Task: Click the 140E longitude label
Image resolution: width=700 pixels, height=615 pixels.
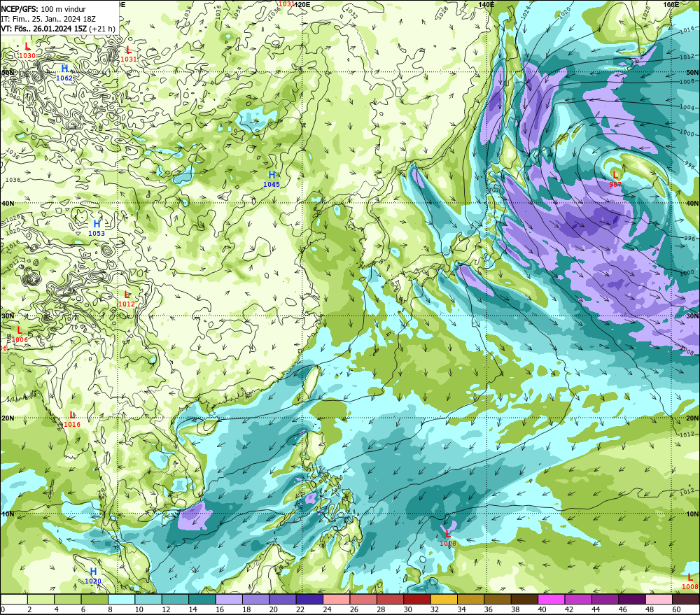Action: (486, 4)
